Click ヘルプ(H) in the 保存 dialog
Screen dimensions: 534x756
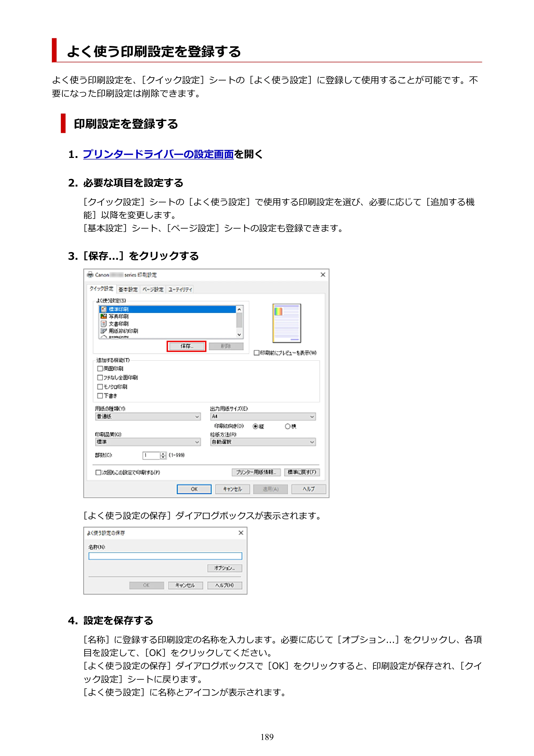tap(225, 586)
